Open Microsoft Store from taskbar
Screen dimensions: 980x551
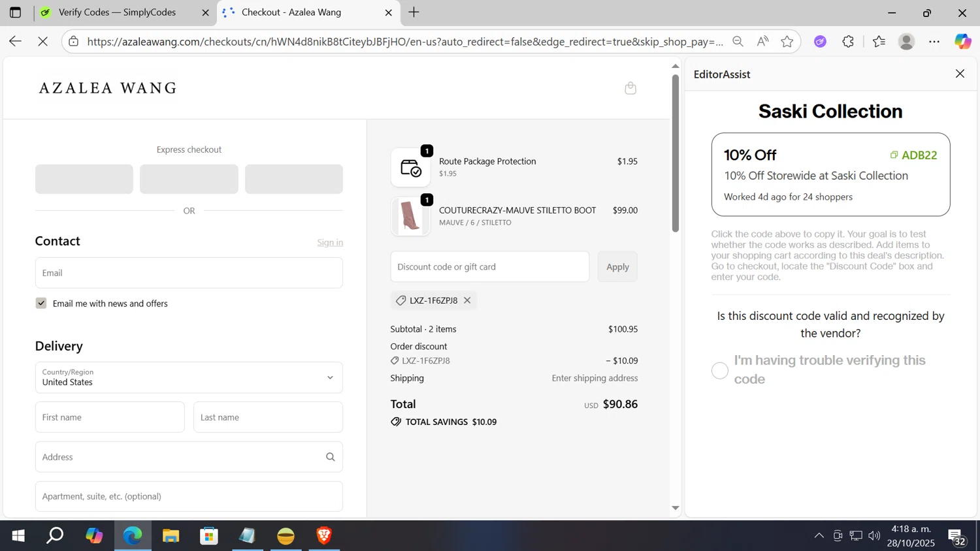tap(209, 536)
